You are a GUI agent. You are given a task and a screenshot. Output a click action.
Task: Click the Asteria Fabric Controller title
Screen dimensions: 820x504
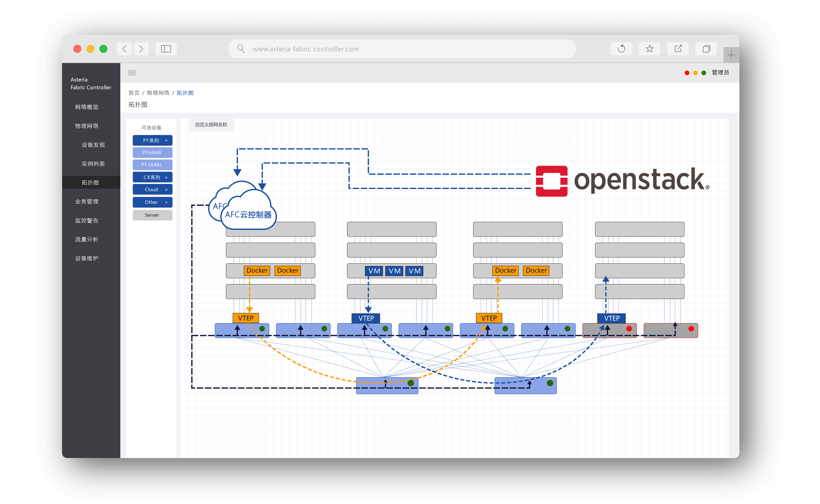click(91, 84)
